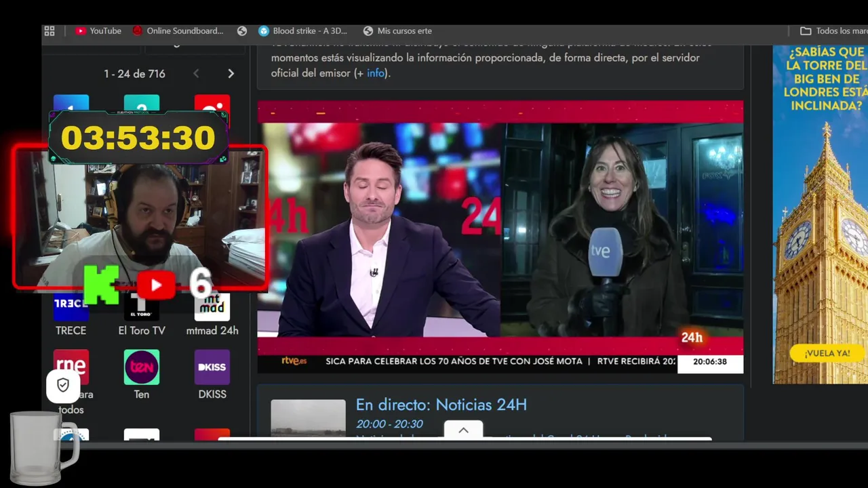
Task: Expand the upward chevron tab below program info
Action: click(464, 430)
